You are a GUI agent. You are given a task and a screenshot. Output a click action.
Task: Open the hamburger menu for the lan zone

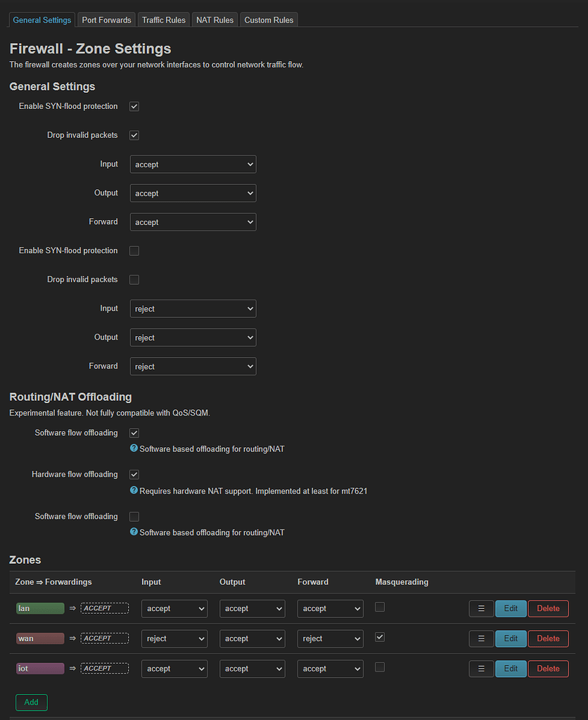(x=481, y=608)
